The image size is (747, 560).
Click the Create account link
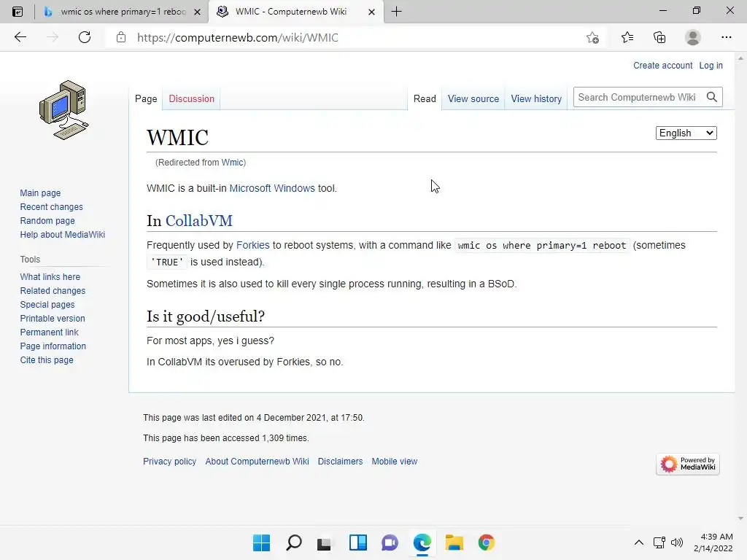tap(662, 65)
